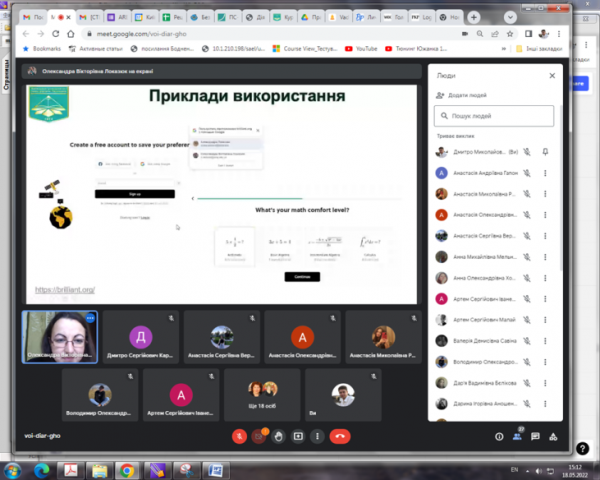Open options menu for Валерія Денисівна Савіна

point(545,341)
